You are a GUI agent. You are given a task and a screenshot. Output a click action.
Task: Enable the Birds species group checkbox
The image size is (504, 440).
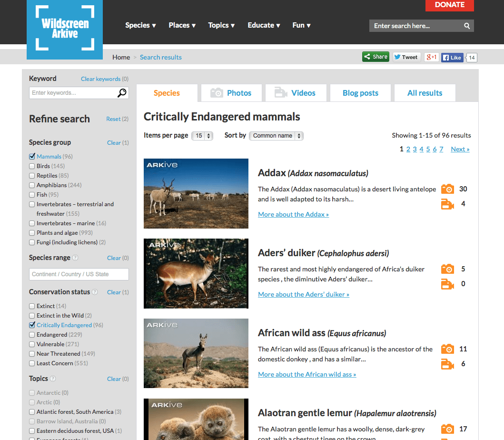tap(32, 166)
